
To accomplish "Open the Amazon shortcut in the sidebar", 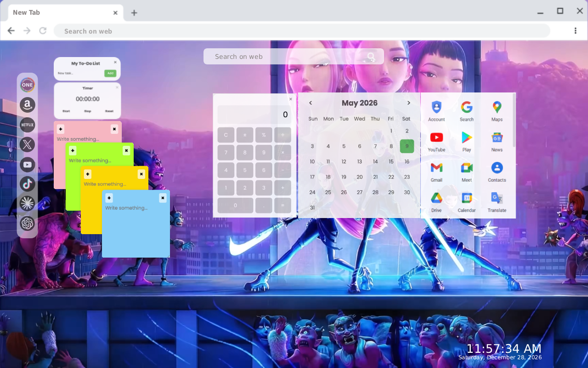I will (x=28, y=105).
